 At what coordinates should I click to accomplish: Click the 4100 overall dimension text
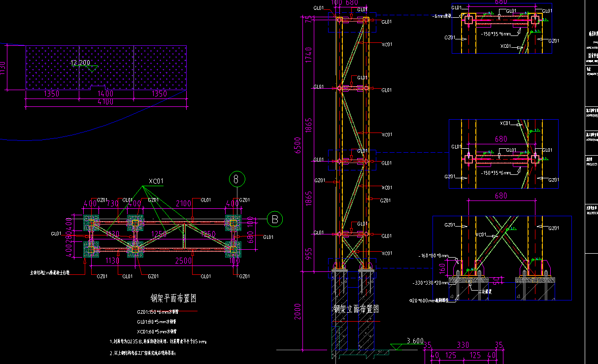tap(105, 102)
